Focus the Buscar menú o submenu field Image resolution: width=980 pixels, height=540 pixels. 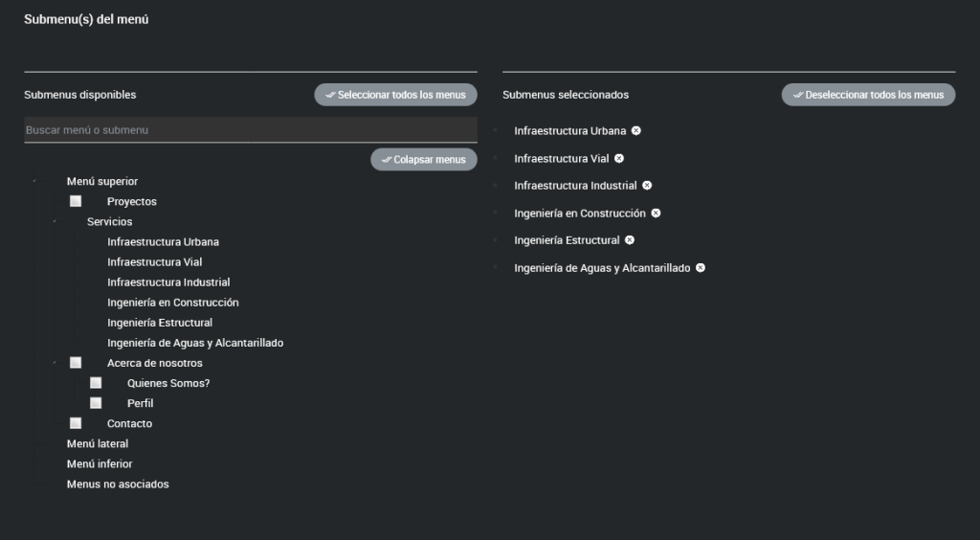250,129
